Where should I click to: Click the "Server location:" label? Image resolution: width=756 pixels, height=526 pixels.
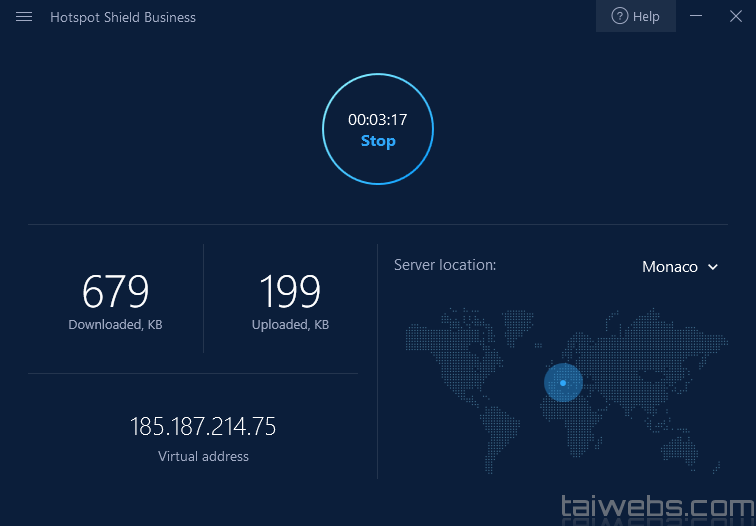point(445,265)
